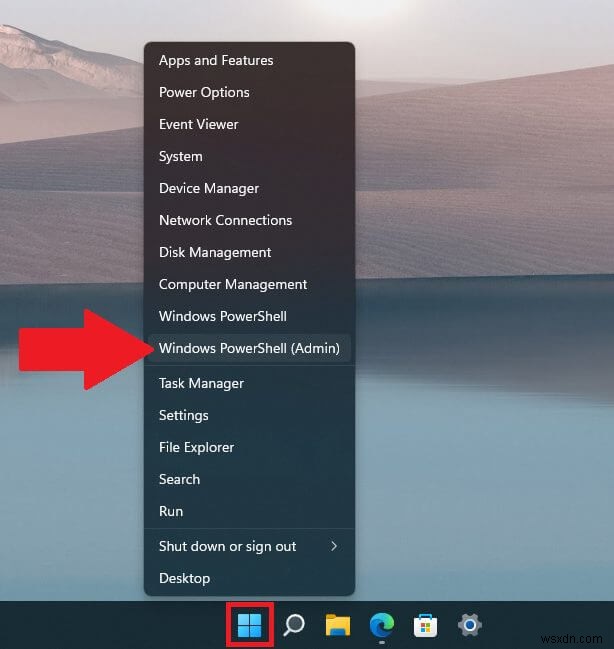614x649 pixels.
Task: Select Desktop at the menu bottom
Action: click(249, 578)
